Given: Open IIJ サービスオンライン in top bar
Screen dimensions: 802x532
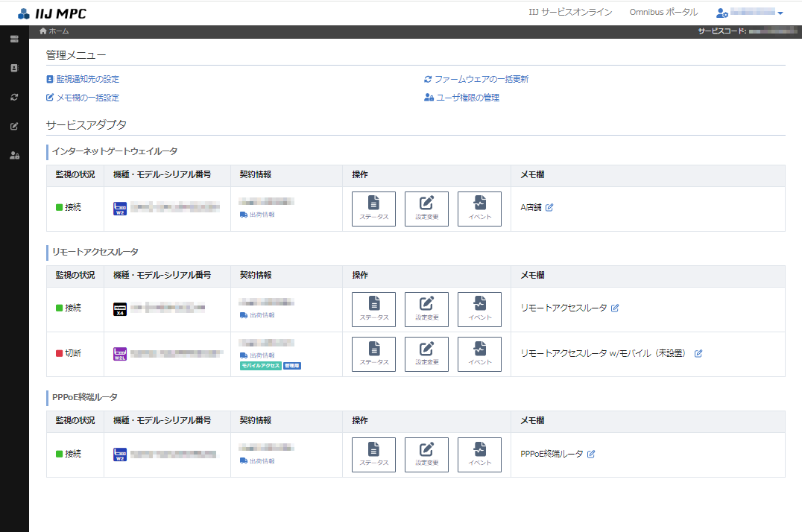Looking at the screenshot, I should pos(570,13).
